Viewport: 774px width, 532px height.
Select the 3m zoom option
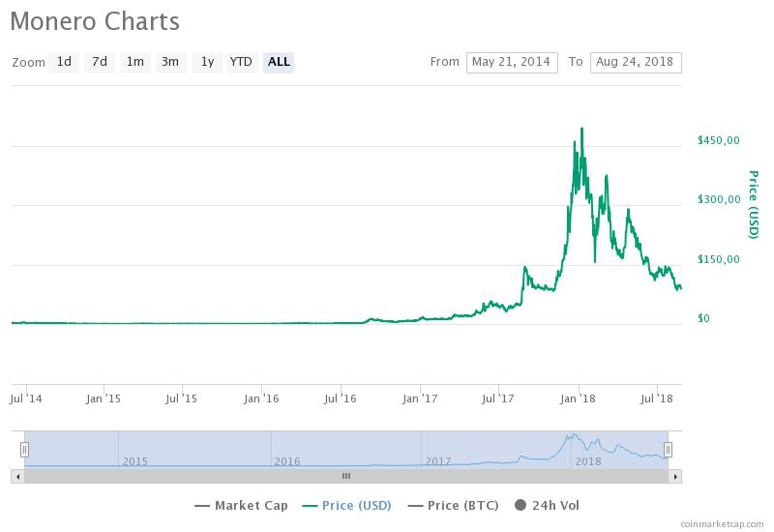[x=170, y=62]
